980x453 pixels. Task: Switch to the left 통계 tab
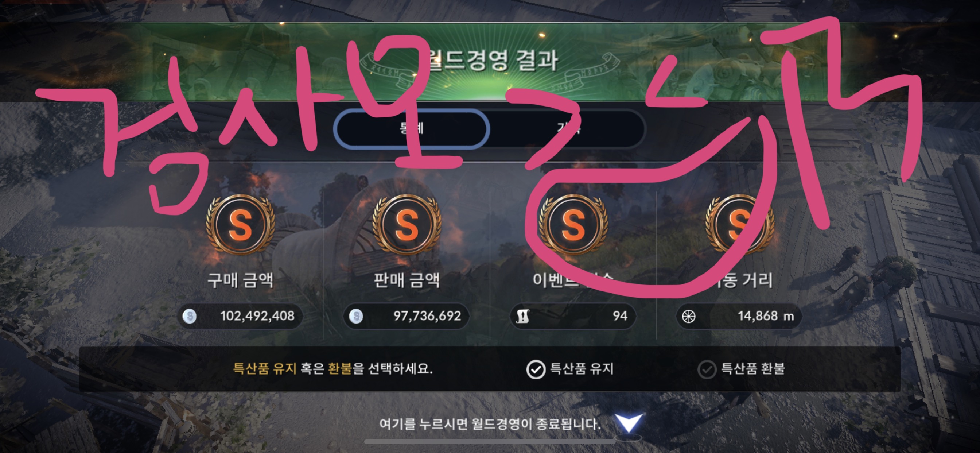click(412, 128)
